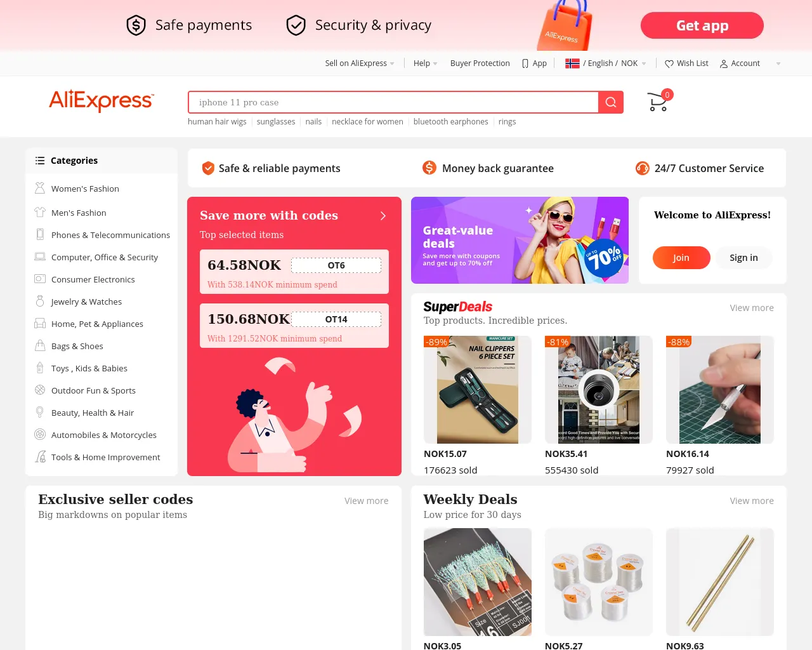Open the arrow beside Save more with codes
The width and height of the screenshot is (812, 650).
pyautogui.click(x=383, y=216)
